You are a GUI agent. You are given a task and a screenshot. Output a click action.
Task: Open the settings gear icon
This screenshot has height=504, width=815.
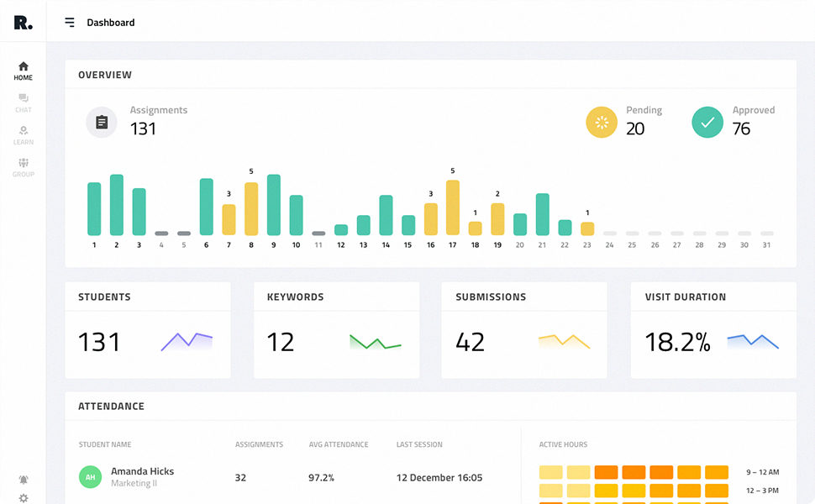[24, 498]
